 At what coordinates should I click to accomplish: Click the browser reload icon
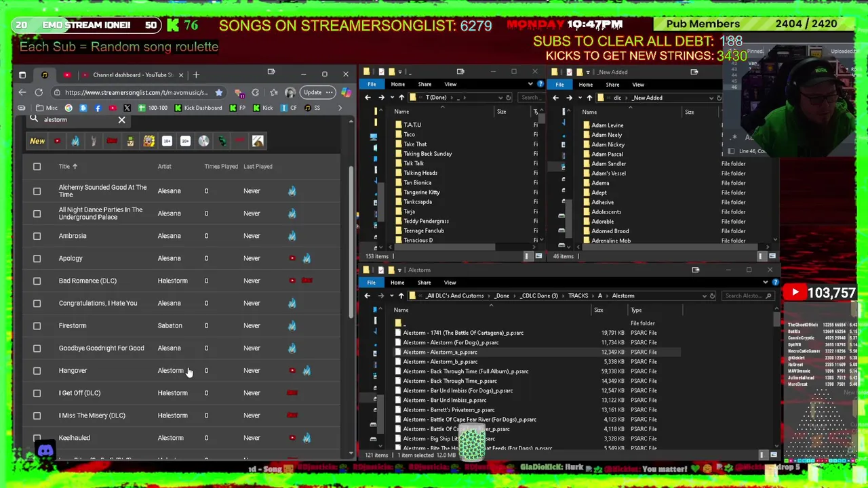(39, 92)
